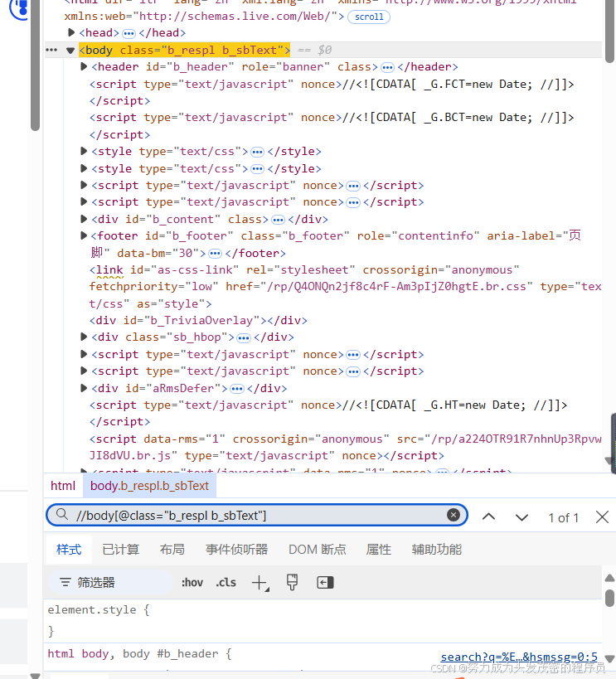Show collapsed content of b_content ellipsis
Image resolution: width=616 pixels, height=679 pixels.
278,220
